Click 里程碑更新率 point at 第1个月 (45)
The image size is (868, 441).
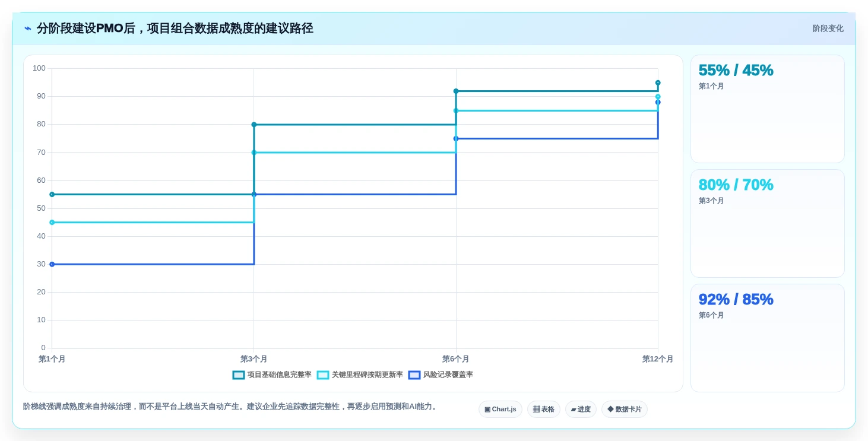click(52, 223)
